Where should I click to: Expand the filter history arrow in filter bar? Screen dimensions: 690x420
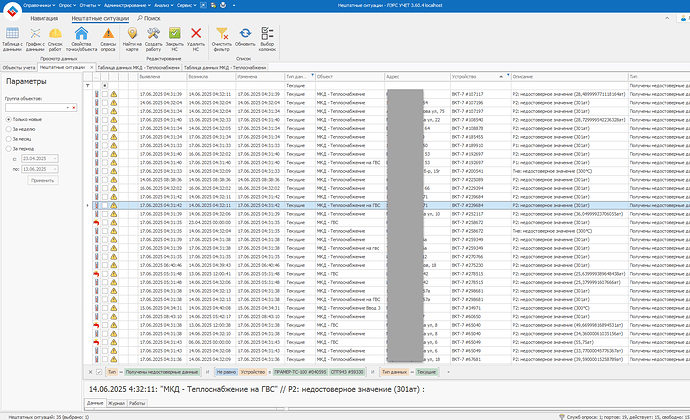click(x=448, y=372)
